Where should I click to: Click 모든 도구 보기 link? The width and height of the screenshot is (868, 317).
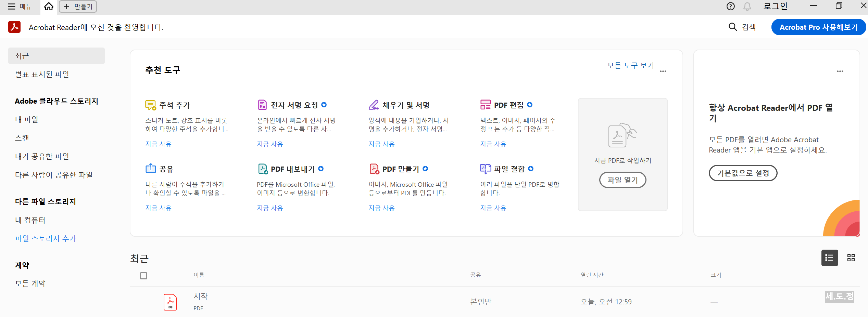[x=630, y=65]
